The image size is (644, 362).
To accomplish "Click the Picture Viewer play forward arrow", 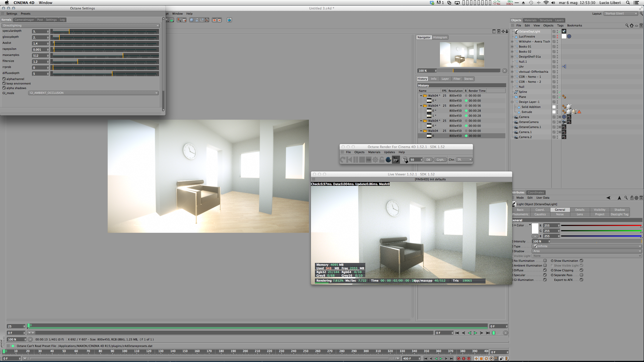I will coord(475,333).
